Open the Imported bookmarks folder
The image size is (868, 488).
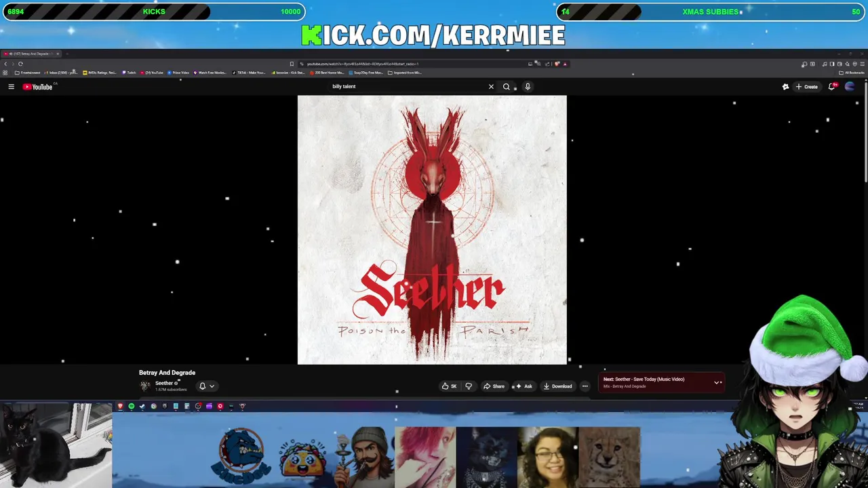[x=405, y=73]
